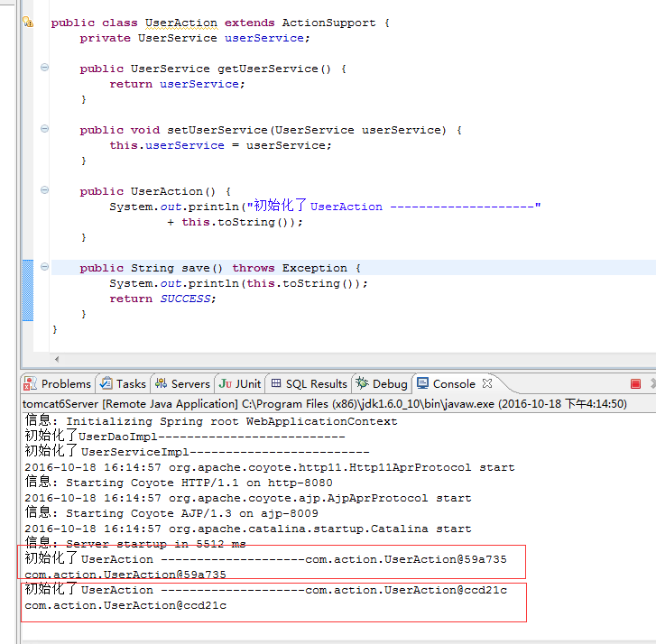Screen dimensions: 656x644
Task: Click console line mentioning UserDaoImpl
Action: click(x=185, y=437)
